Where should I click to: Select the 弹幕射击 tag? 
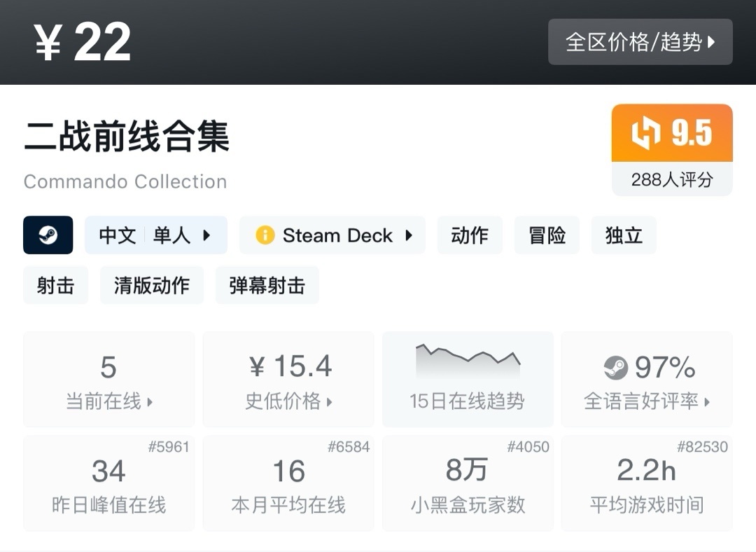tap(267, 285)
